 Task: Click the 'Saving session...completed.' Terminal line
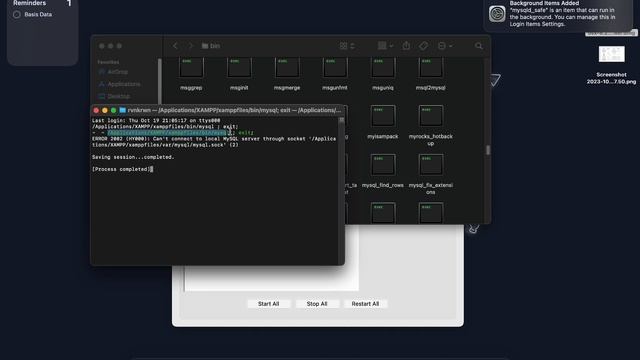click(x=133, y=157)
